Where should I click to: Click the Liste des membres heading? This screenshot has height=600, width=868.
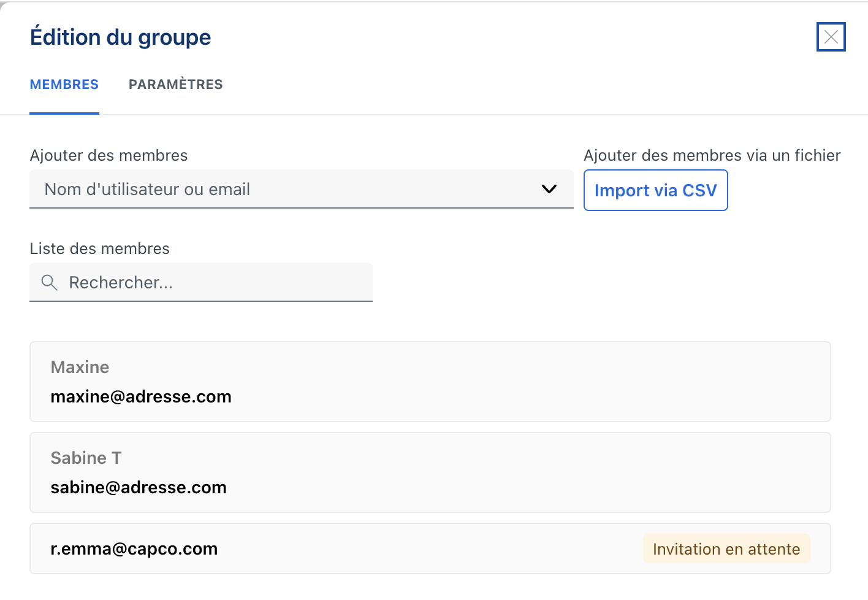tap(99, 248)
